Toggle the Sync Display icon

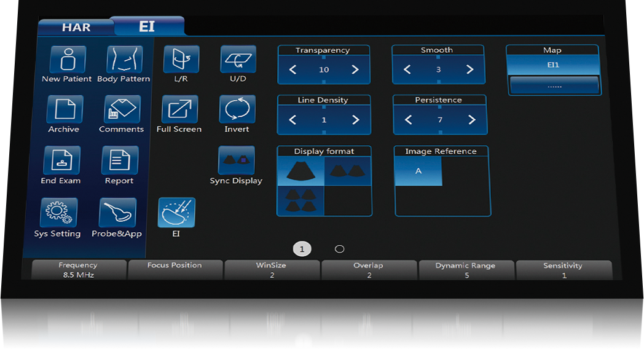236,161
